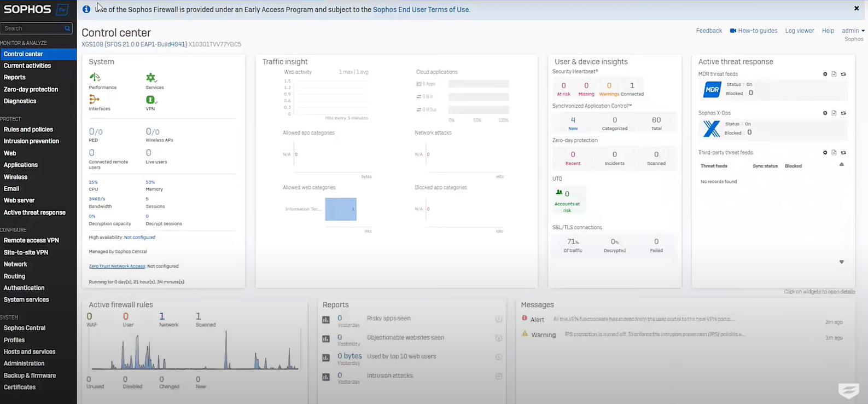The height and width of the screenshot is (404, 868).
Task: Expand Intrusion attacks report row arrow
Action: [x=499, y=377]
